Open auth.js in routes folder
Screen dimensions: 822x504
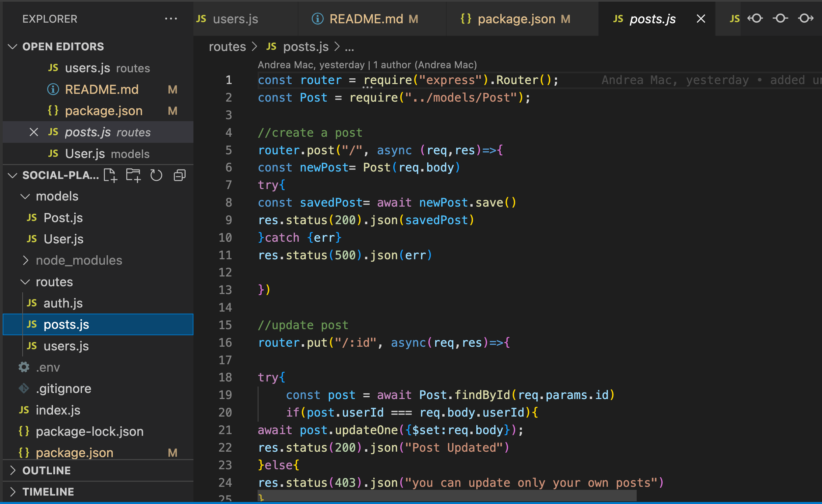pos(63,303)
